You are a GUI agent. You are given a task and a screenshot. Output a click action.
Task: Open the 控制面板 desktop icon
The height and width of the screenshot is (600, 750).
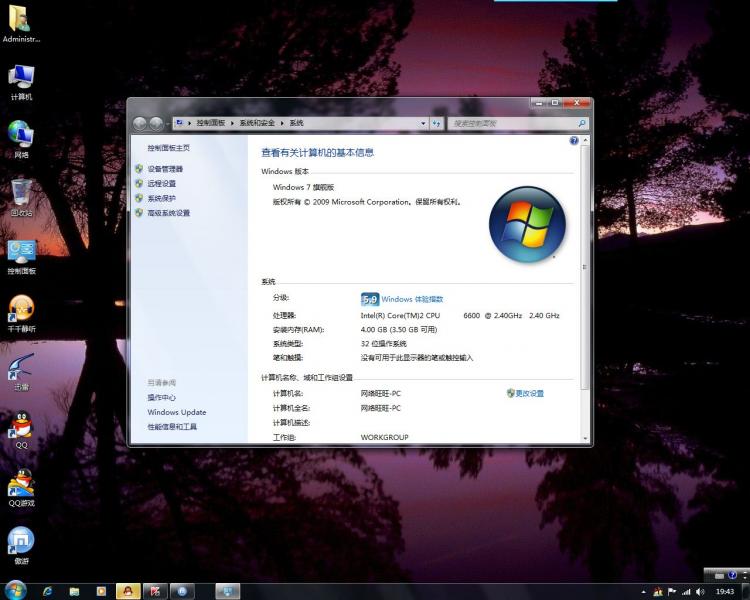[x=21, y=257]
